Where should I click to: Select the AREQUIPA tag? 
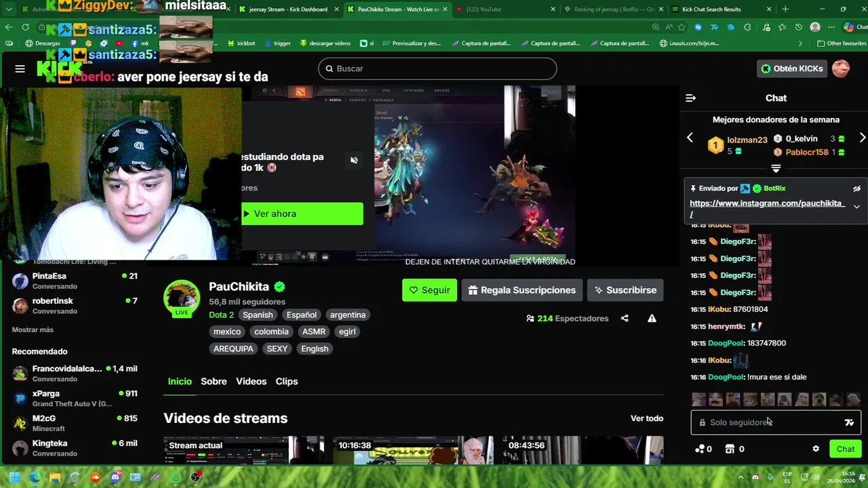pyautogui.click(x=233, y=348)
